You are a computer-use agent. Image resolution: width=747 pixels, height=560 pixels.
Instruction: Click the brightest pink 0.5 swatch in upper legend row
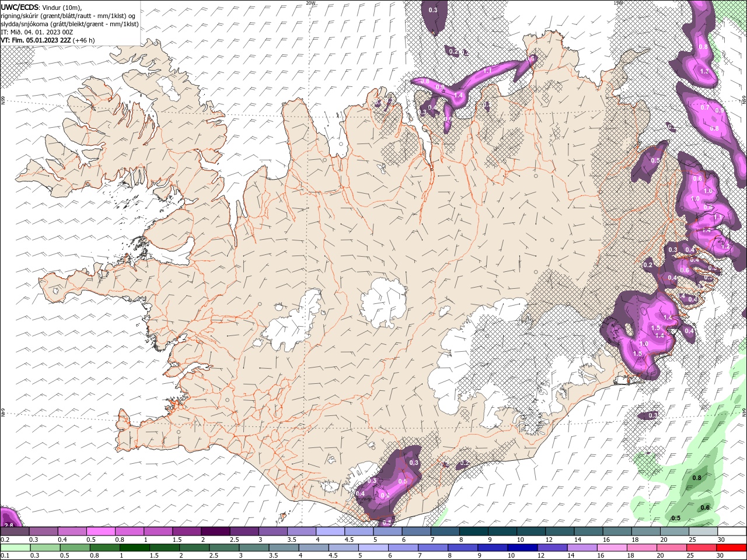100,531
